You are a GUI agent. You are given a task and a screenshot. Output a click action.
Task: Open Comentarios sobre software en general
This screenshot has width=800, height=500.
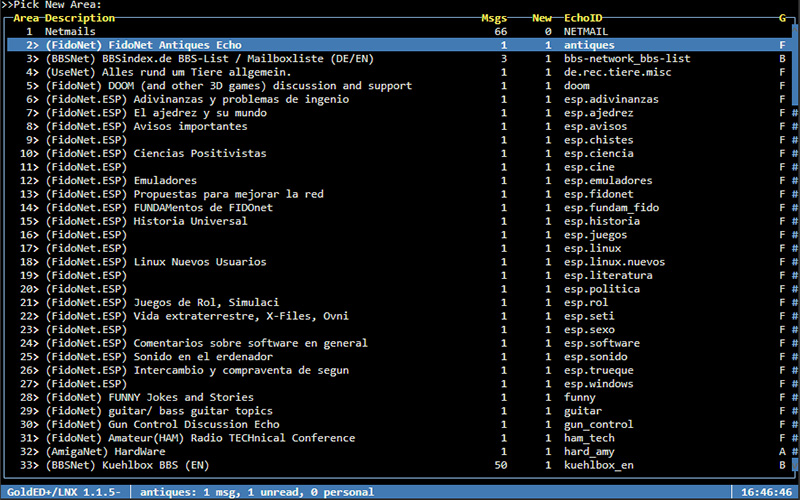pyautogui.click(x=399, y=343)
